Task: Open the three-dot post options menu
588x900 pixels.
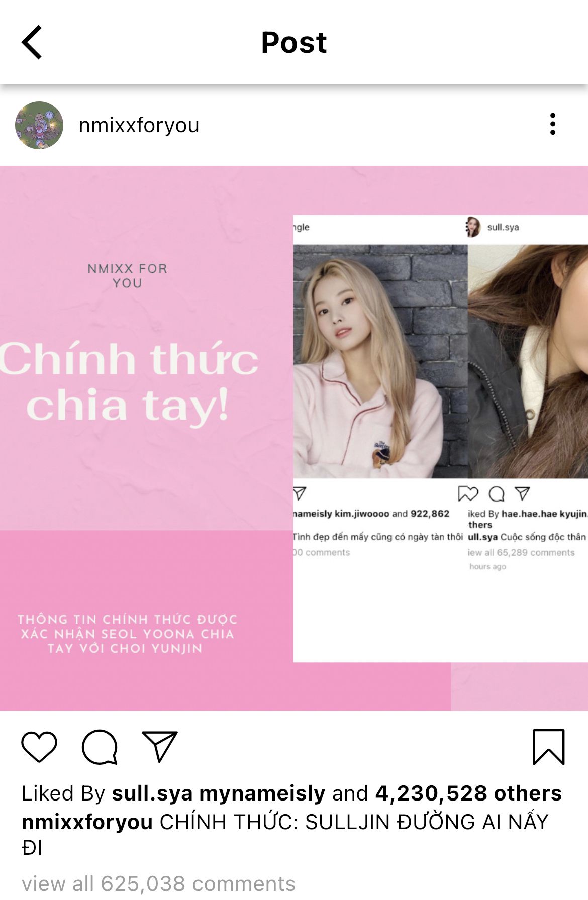Action: (552, 124)
